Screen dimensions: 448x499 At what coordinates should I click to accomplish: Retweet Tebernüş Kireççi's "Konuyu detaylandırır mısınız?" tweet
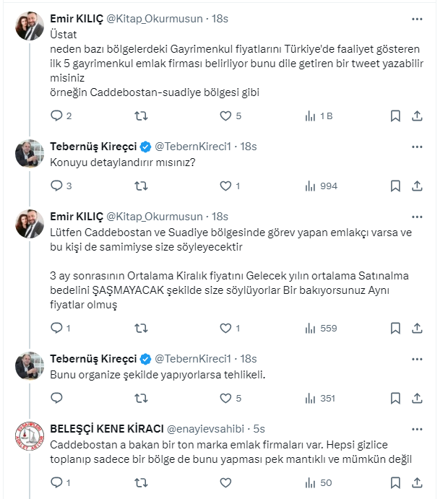(x=142, y=186)
